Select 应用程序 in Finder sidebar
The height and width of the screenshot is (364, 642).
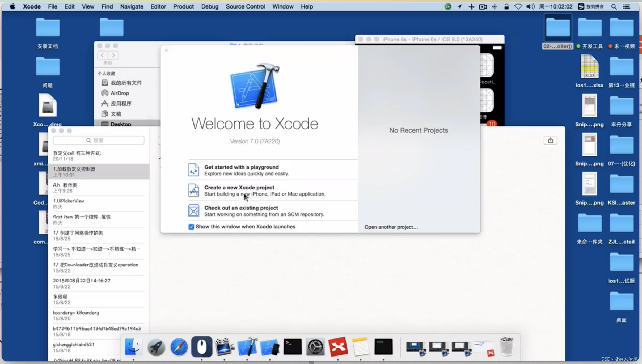pos(121,104)
